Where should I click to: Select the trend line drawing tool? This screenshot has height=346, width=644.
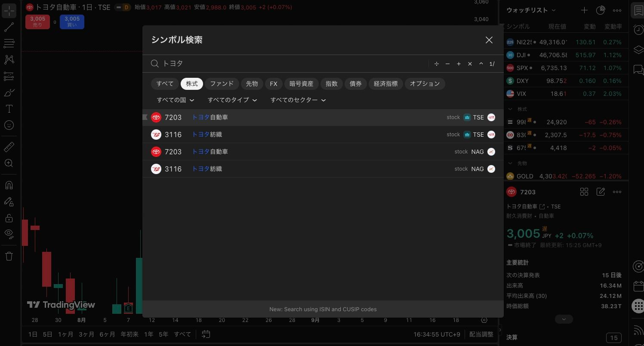click(x=9, y=28)
